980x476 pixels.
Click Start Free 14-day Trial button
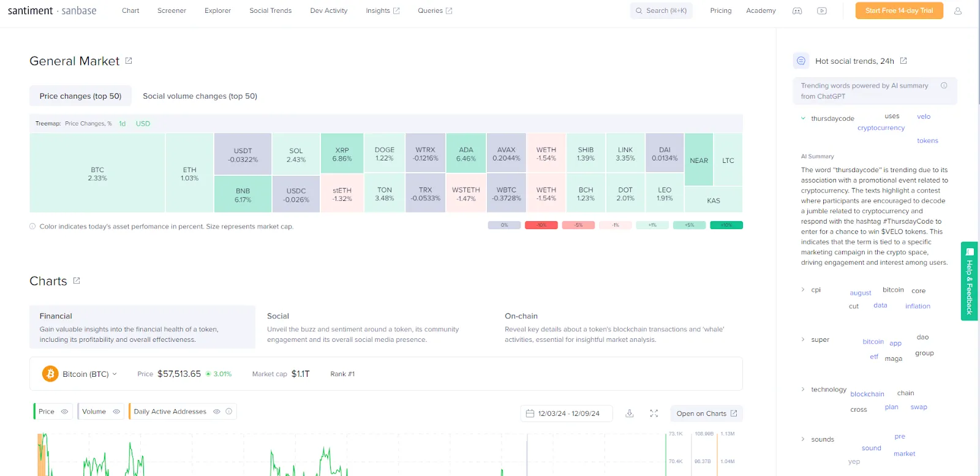click(x=899, y=11)
